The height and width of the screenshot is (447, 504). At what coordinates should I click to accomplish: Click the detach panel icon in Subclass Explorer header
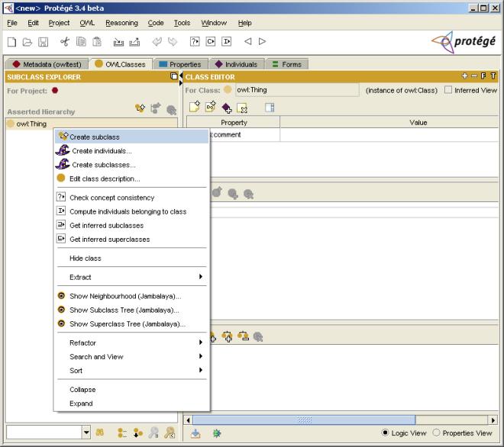click(174, 76)
